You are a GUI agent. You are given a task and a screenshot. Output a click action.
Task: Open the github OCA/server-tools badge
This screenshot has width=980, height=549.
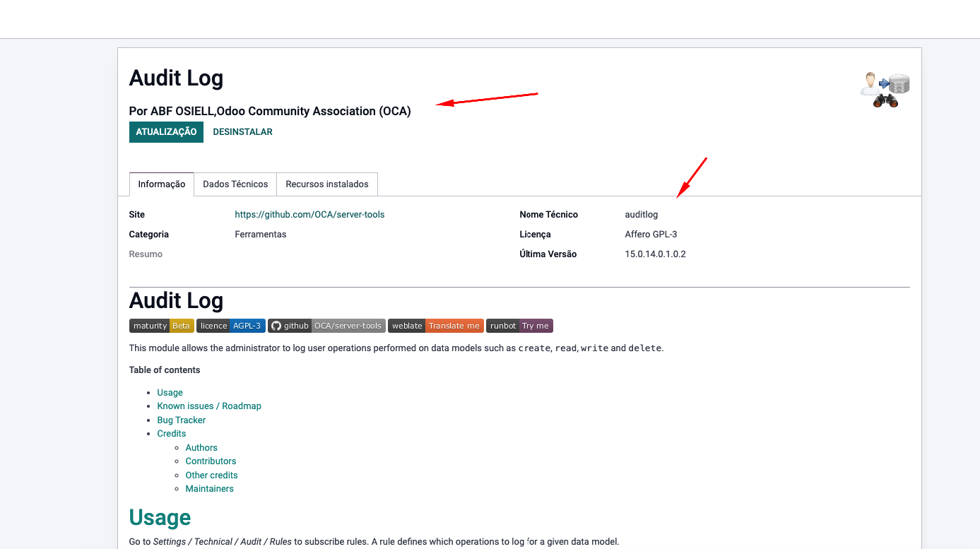pos(326,326)
